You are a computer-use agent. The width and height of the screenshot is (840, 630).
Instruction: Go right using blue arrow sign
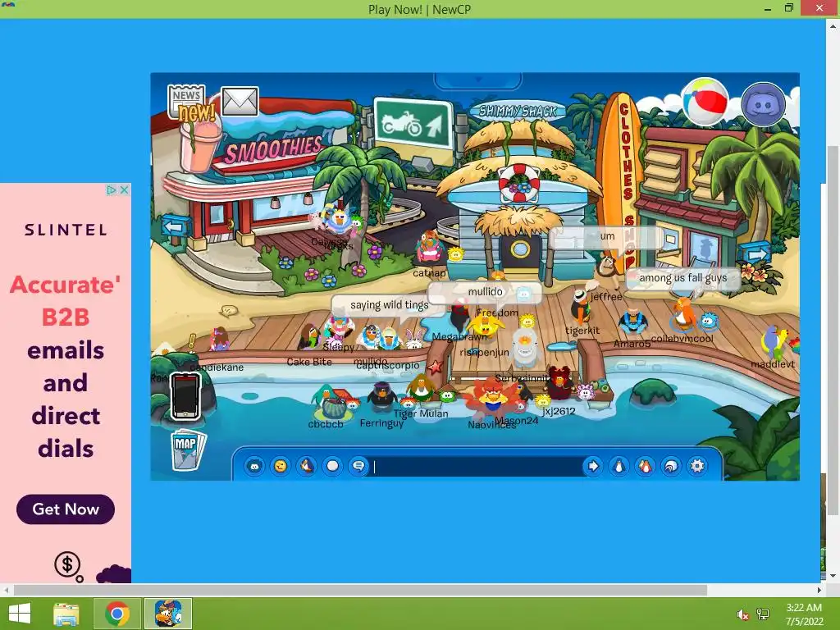pos(755,253)
